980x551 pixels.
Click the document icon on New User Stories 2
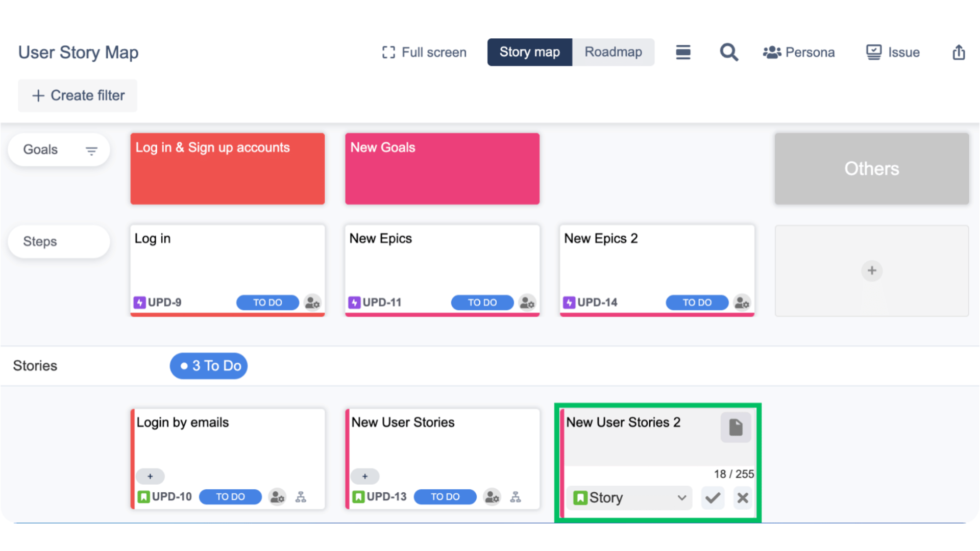pos(736,428)
